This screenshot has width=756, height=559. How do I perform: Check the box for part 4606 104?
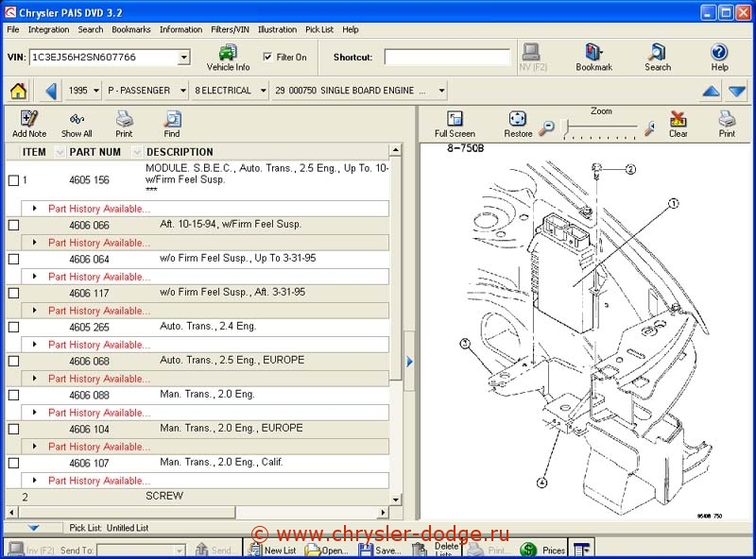(x=14, y=429)
